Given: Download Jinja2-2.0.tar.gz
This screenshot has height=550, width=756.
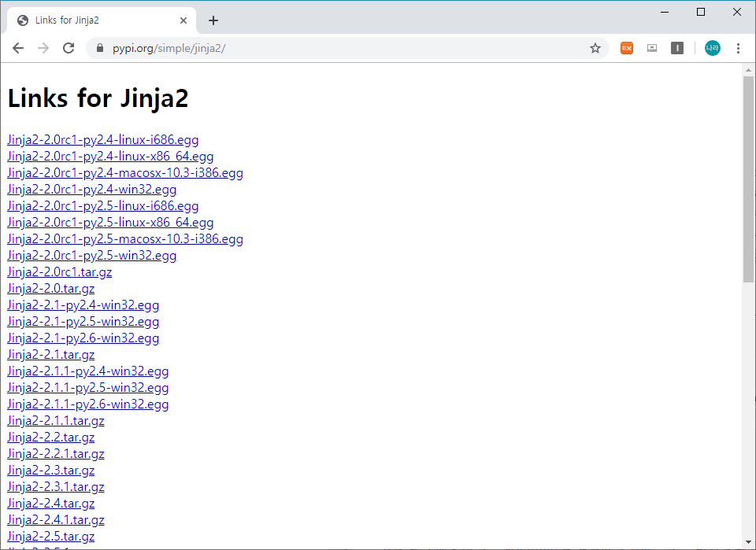Looking at the screenshot, I should pyautogui.click(x=50, y=289).
